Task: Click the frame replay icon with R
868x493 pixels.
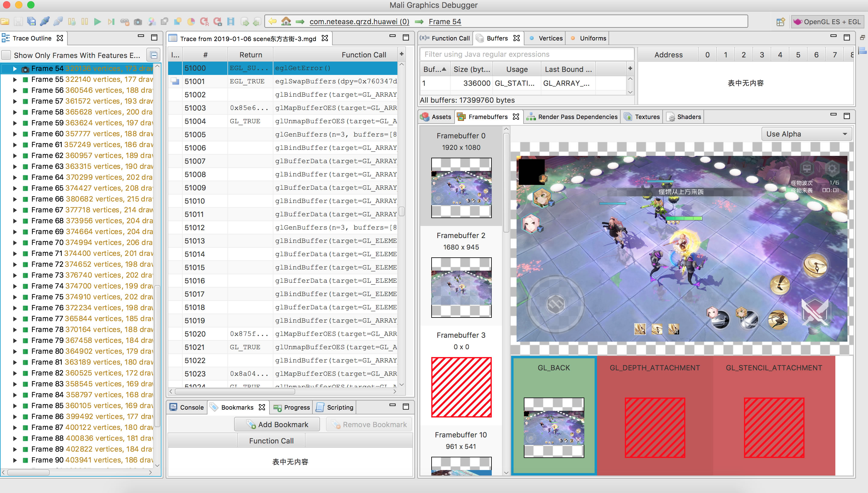Action: coord(204,22)
